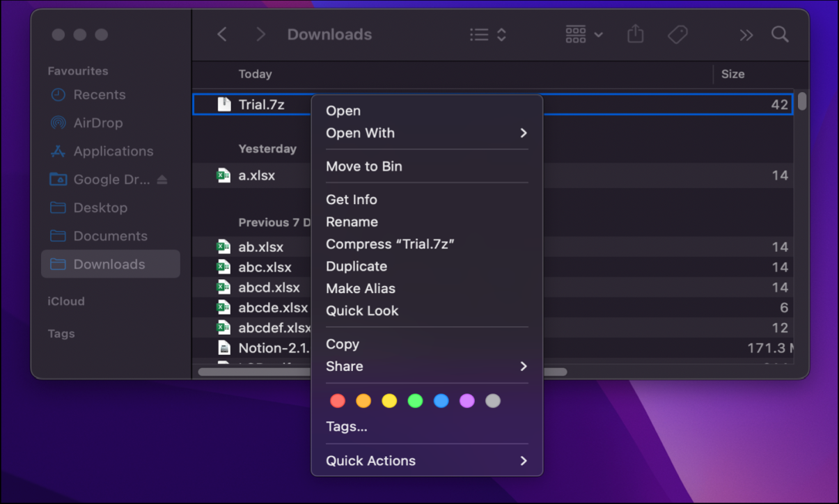Choose Move to Bin in context menu
The width and height of the screenshot is (839, 504).
pyautogui.click(x=364, y=166)
